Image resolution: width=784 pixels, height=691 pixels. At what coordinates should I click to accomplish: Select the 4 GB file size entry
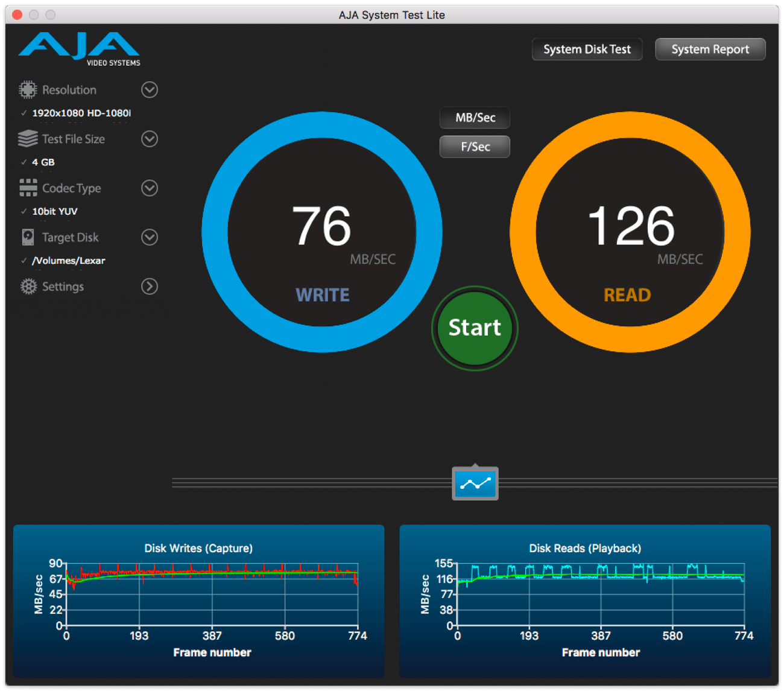click(43, 162)
